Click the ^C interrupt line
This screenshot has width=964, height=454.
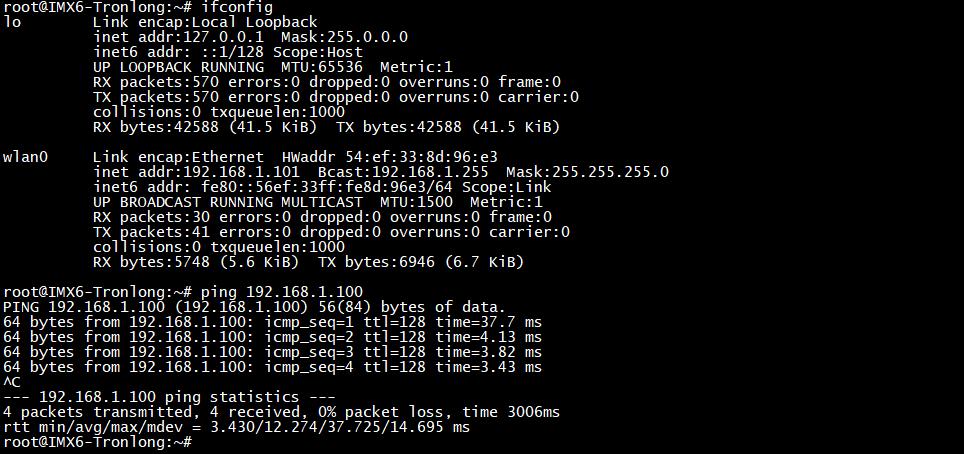coord(12,382)
